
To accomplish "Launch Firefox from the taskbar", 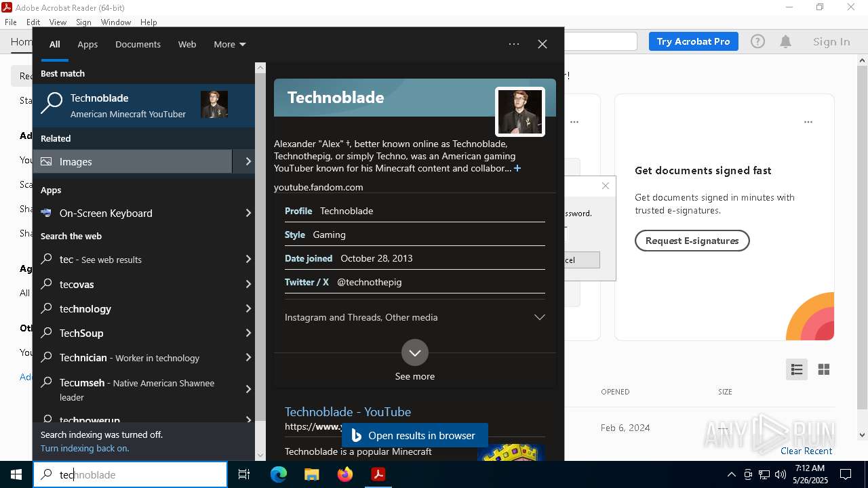I will tap(345, 474).
